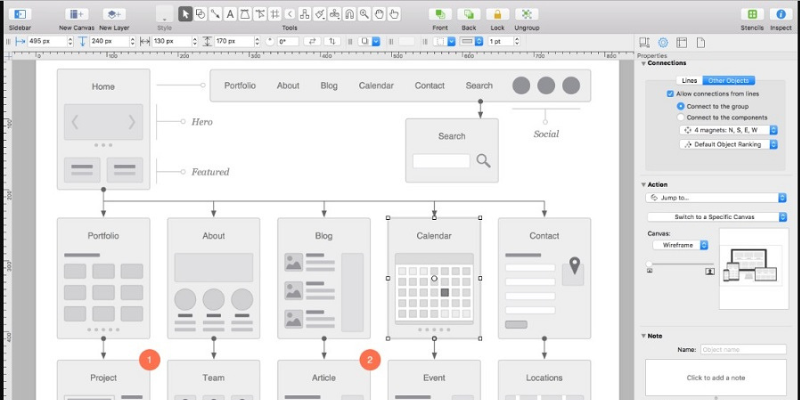Click the New Canvas icon
The width and height of the screenshot is (800, 400).
[77, 14]
